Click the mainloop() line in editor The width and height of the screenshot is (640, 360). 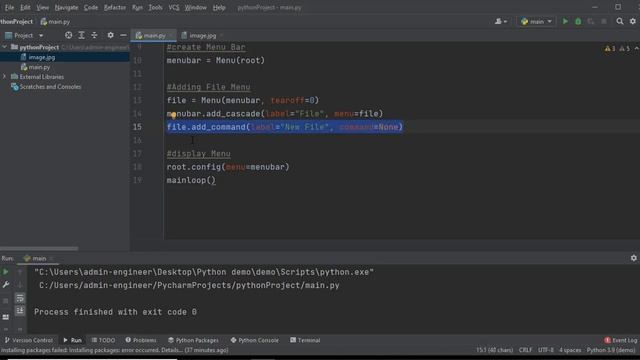pos(191,180)
